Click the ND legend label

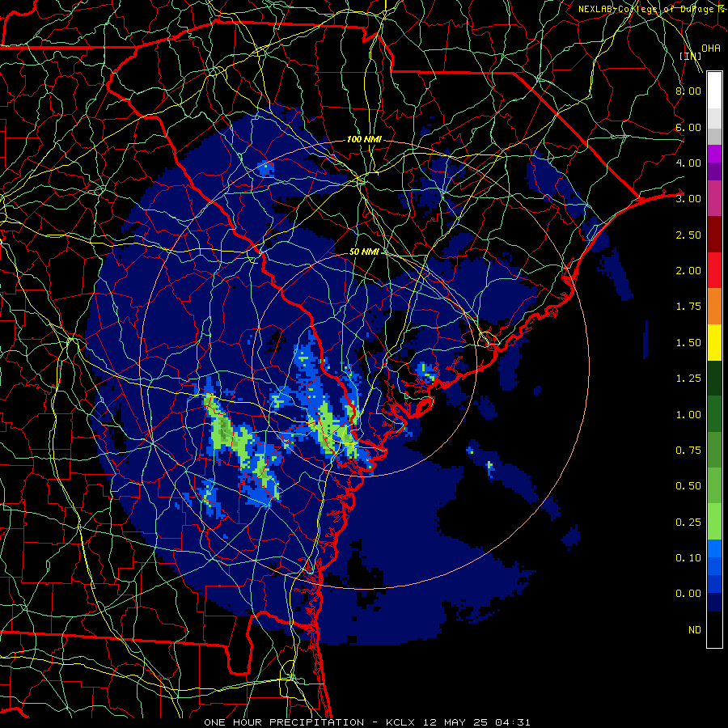pyautogui.click(x=695, y=630)
